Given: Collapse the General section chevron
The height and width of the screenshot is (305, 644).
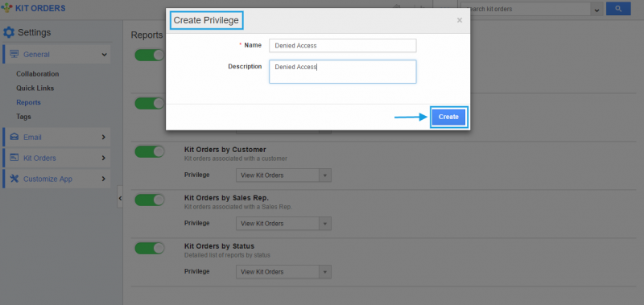Looking at the screenshot, I should (x=105, y=55).
